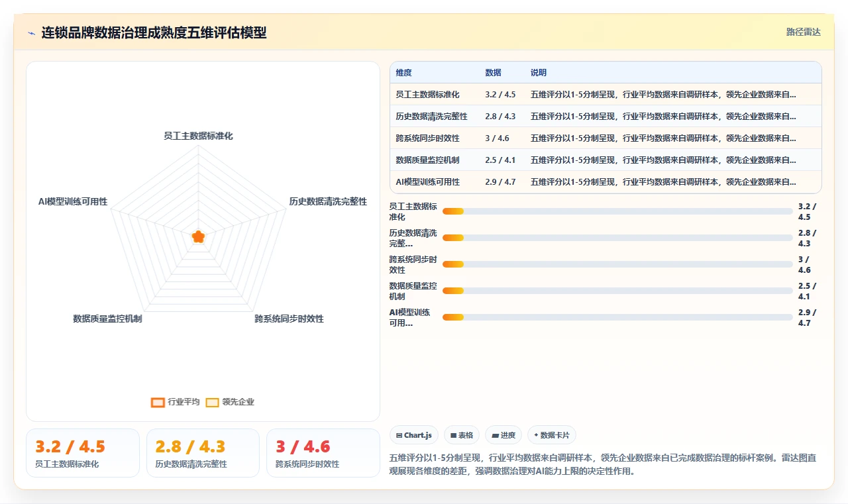Click the 员工主数据标准化 progress bar

[617, 211]
